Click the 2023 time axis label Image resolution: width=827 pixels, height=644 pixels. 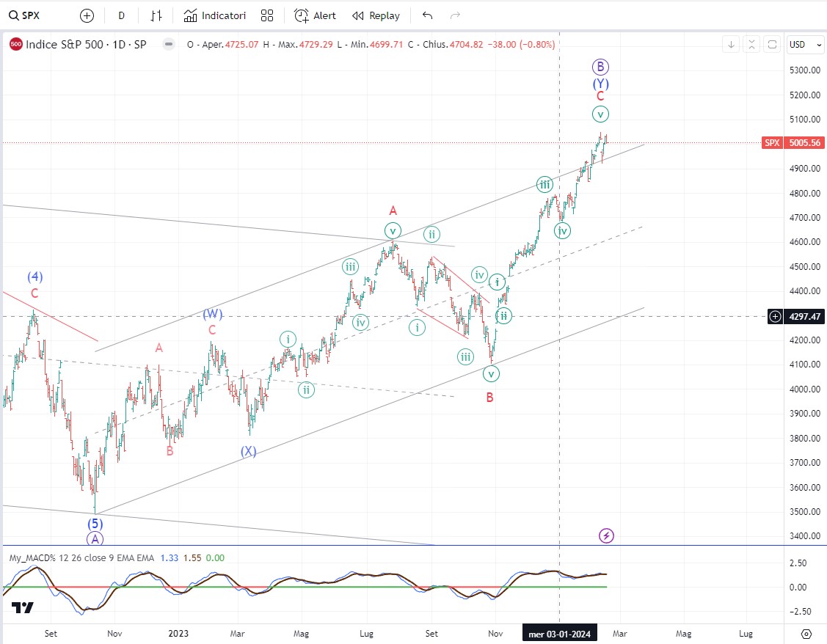tap(178, 634)
